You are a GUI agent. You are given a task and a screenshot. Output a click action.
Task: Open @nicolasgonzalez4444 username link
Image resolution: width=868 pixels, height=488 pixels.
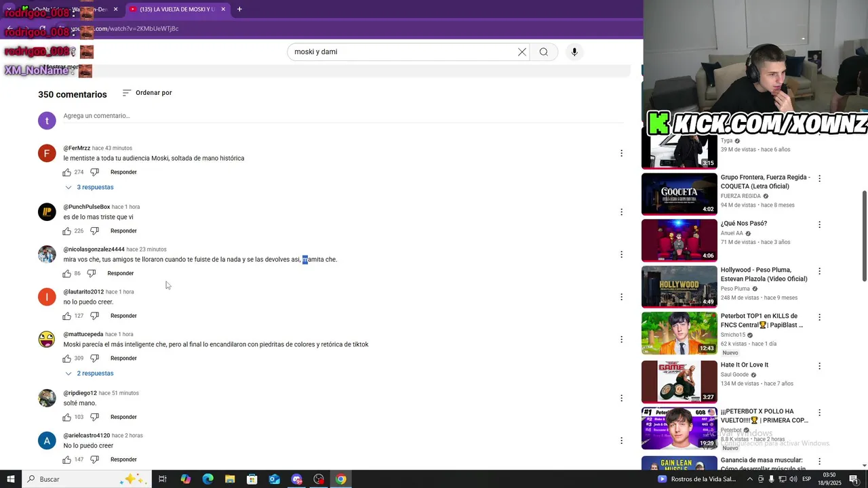(94, 249)
